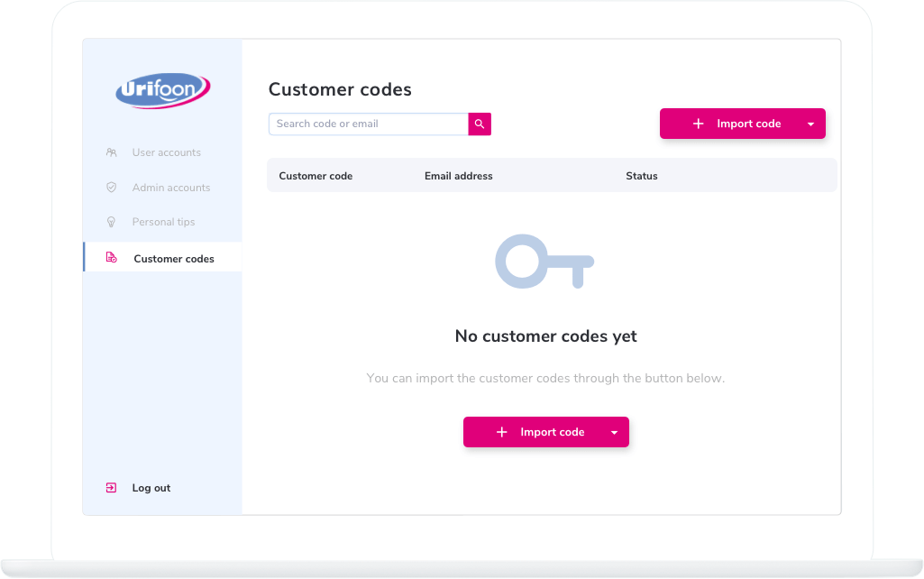Click the Customer code column header
The image size is (924, 579).
point(316,176)
